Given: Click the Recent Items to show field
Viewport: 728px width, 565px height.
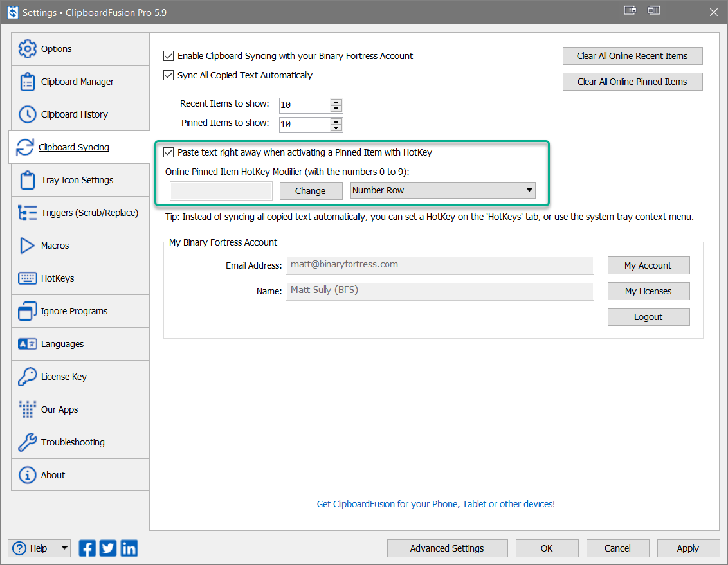Looking at the screenshot, I should (305, 105).
